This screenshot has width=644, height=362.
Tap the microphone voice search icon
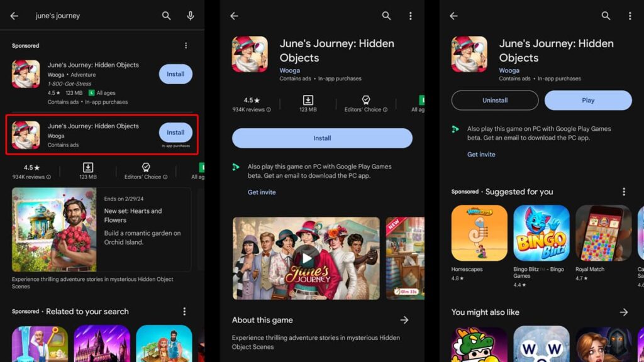click(191, 16)
